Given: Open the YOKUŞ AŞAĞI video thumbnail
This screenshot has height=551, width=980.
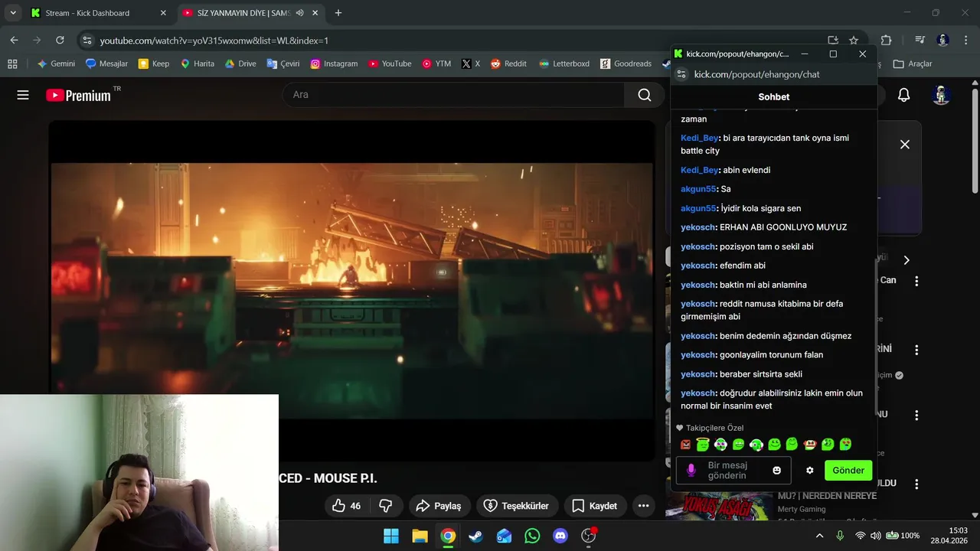Looking at the screenshot, I should click(x=720, y=505).
